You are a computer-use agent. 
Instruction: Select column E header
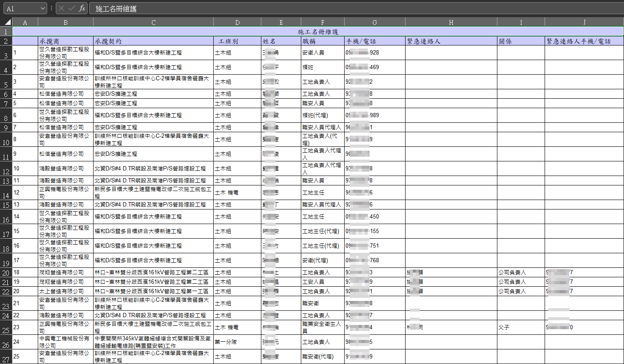point(281,22)
